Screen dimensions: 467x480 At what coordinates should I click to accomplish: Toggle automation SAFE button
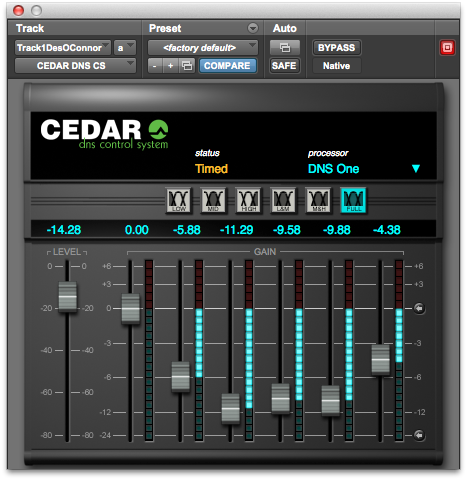click(284, 66)
